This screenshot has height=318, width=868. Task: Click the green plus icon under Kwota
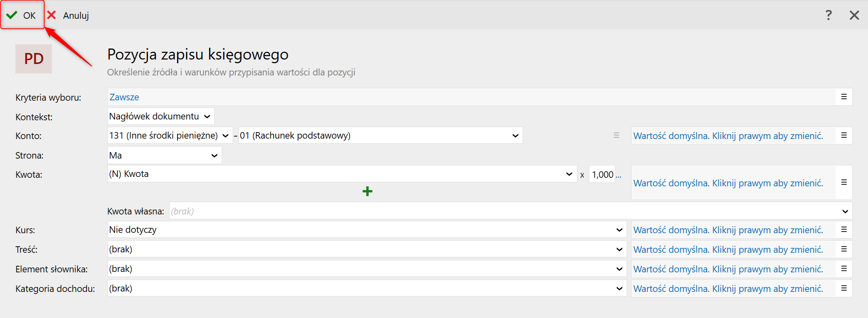[x=367, y=191]
